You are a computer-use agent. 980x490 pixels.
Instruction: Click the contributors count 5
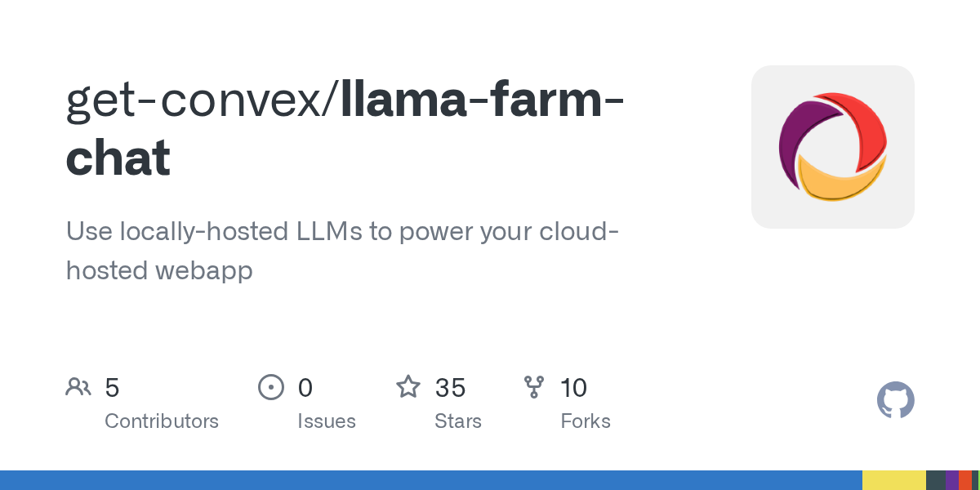tap(113, 388)
